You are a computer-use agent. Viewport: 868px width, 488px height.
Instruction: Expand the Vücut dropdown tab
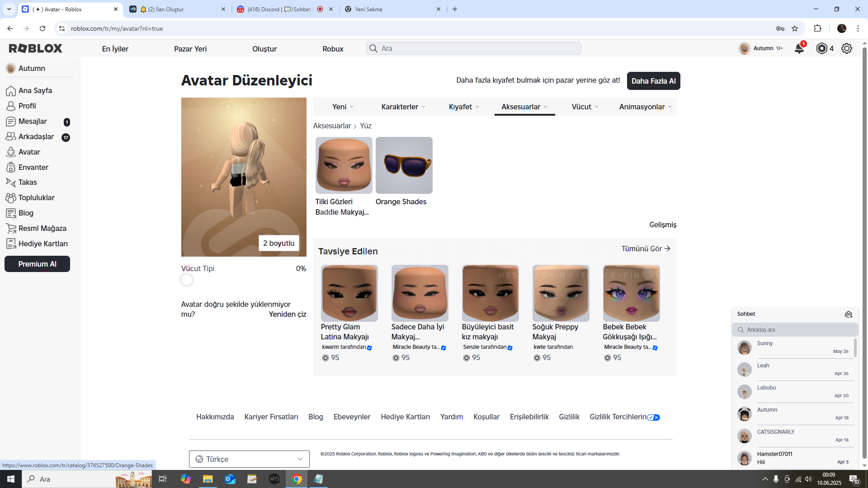585,107
